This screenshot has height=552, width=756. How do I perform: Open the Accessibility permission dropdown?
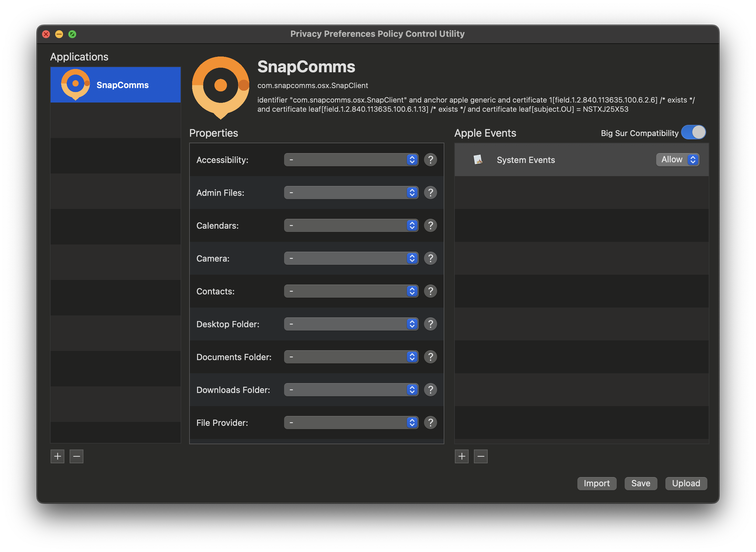(351, 160)
